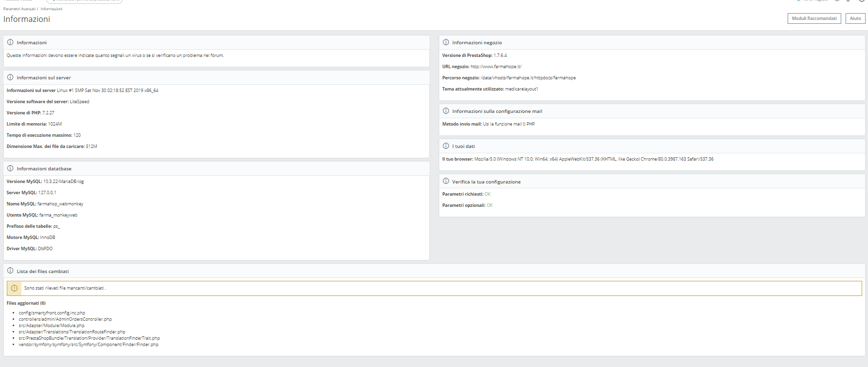Click 'Files aggiornati (6)' label

click(26, 303)
